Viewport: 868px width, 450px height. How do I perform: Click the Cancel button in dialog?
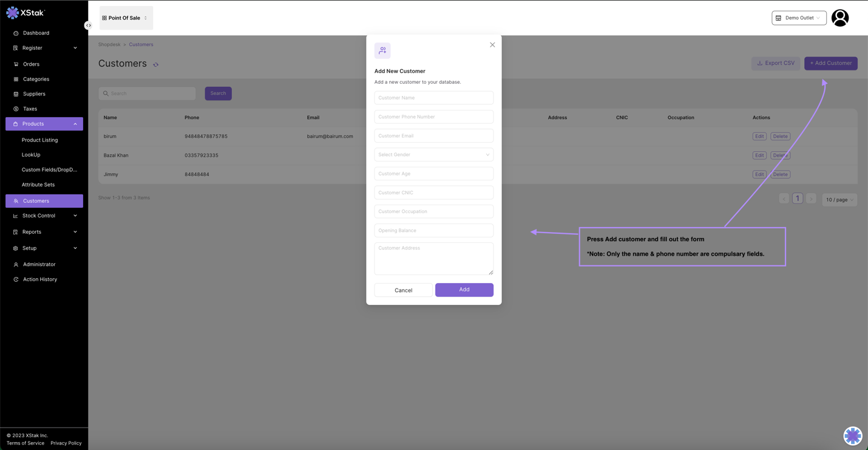point(403,290)
